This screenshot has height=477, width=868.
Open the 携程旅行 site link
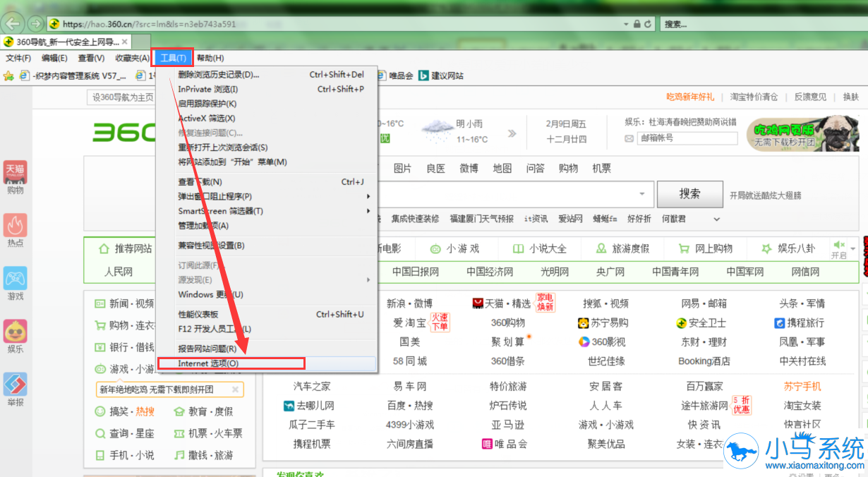799,323
